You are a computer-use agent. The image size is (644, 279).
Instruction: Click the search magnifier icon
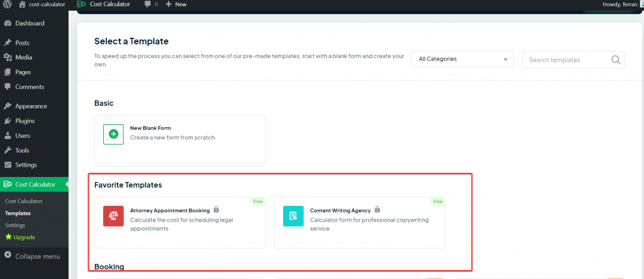pos(616,60)
